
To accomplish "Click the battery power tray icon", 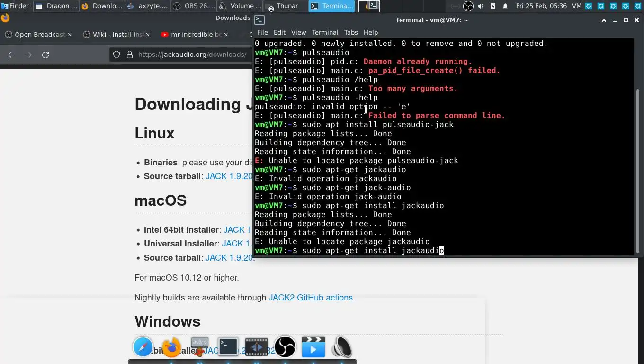I will 493,6.
